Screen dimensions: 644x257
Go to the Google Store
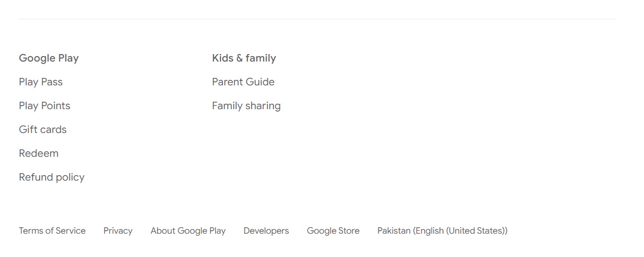(333, 231)
